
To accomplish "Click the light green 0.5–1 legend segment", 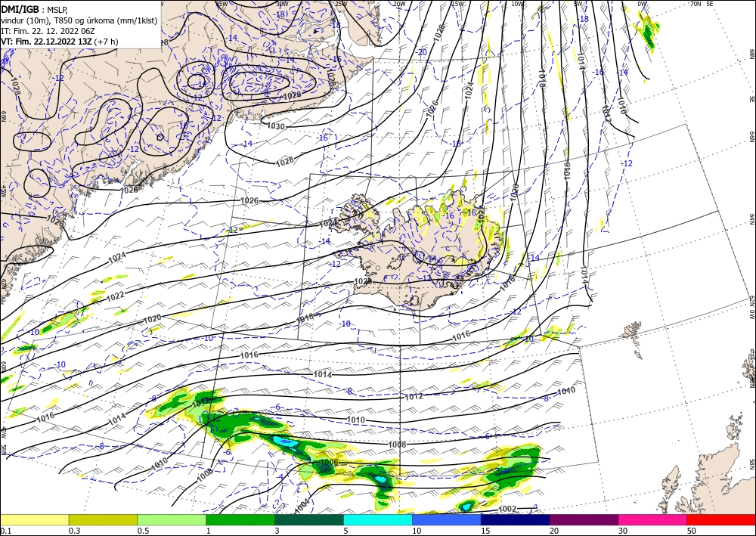I will (x=172, y=519).
